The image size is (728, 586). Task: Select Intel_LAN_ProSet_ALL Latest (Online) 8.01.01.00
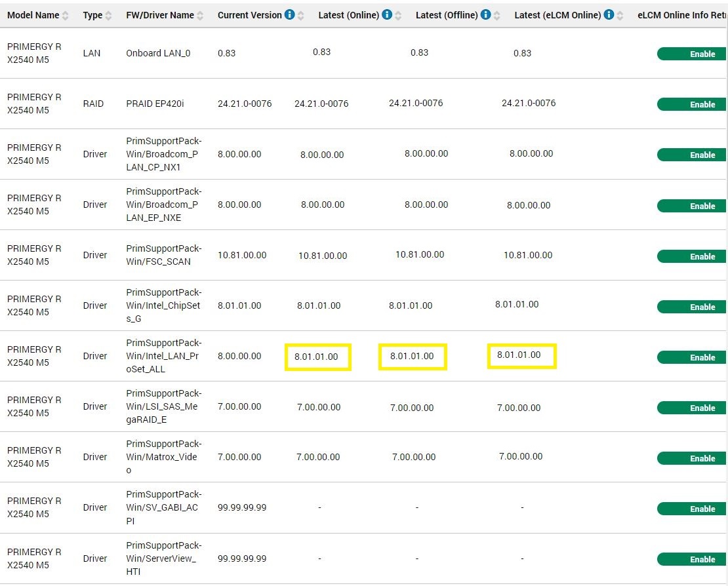point(316,357)
